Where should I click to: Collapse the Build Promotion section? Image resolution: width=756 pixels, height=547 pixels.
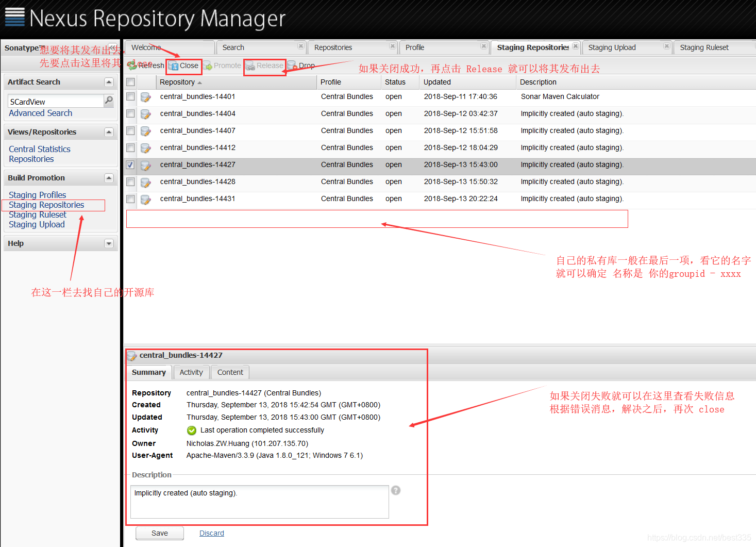point(109,178)
